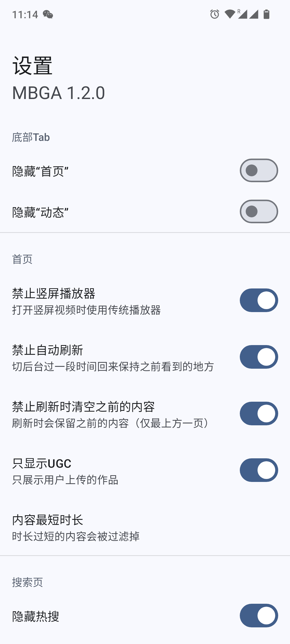Tap the WeChat notification icon
Viewport: 290px width, 644px height.
pos(48,14)
